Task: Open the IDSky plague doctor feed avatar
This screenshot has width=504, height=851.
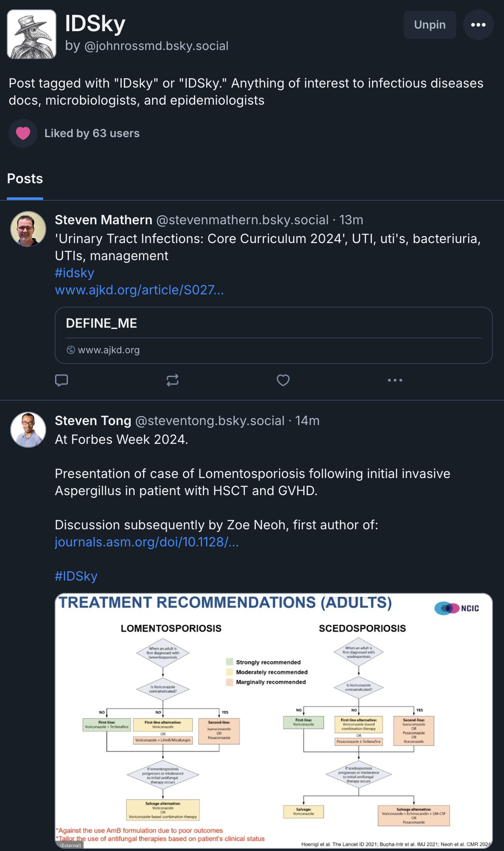Action: 32,34
